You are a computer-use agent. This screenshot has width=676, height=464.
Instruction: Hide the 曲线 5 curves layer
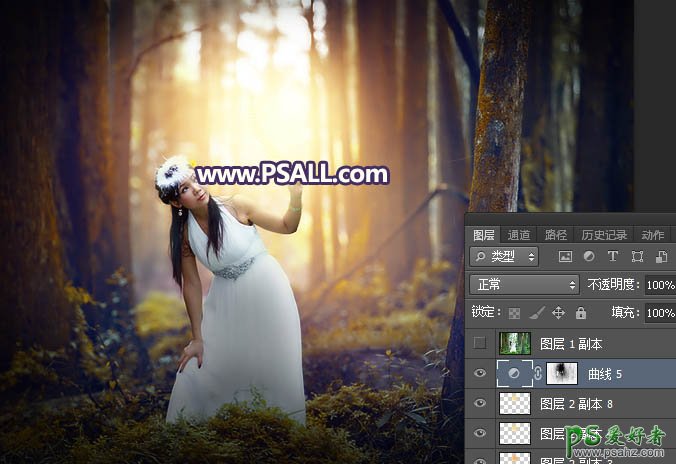(x=480, y=373)
